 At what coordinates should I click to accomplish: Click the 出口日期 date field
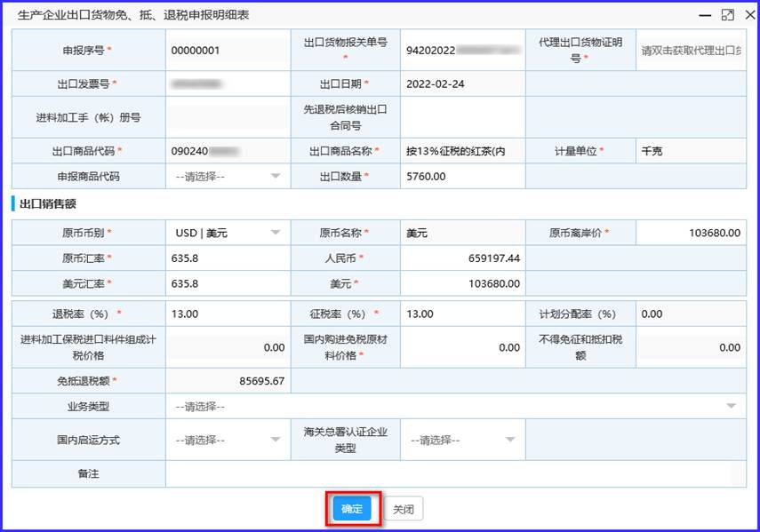(x=462, y=83)
